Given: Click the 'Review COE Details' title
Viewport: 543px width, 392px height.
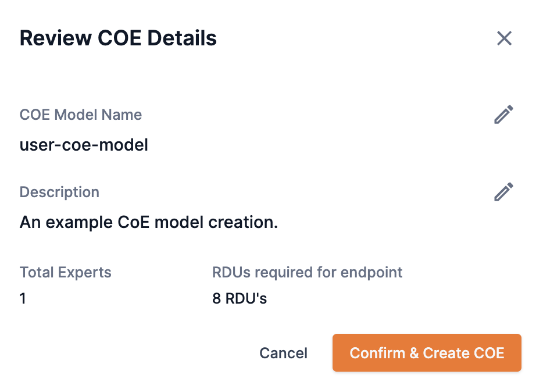Looking at the screenshot, I should [x=118, y=38].
